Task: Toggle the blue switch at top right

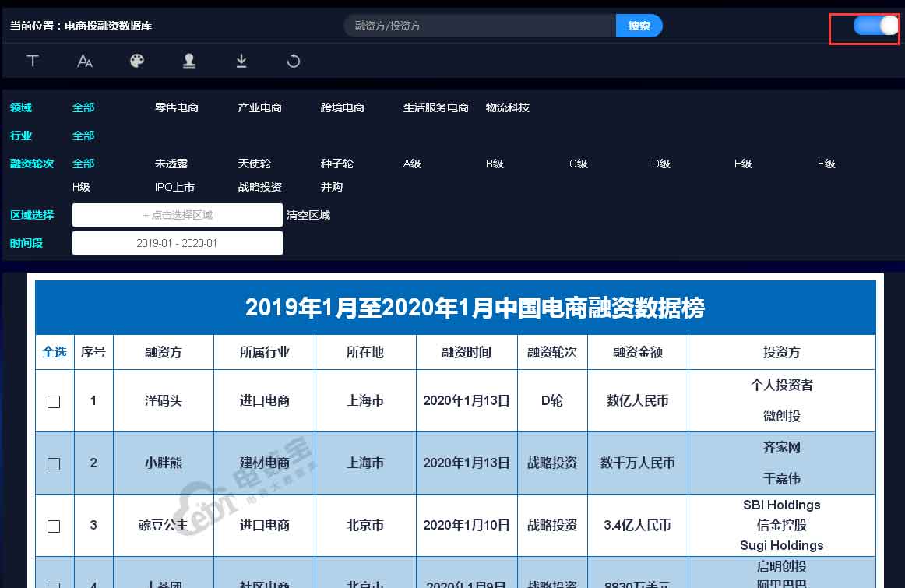Action: (x=875, y=26)
